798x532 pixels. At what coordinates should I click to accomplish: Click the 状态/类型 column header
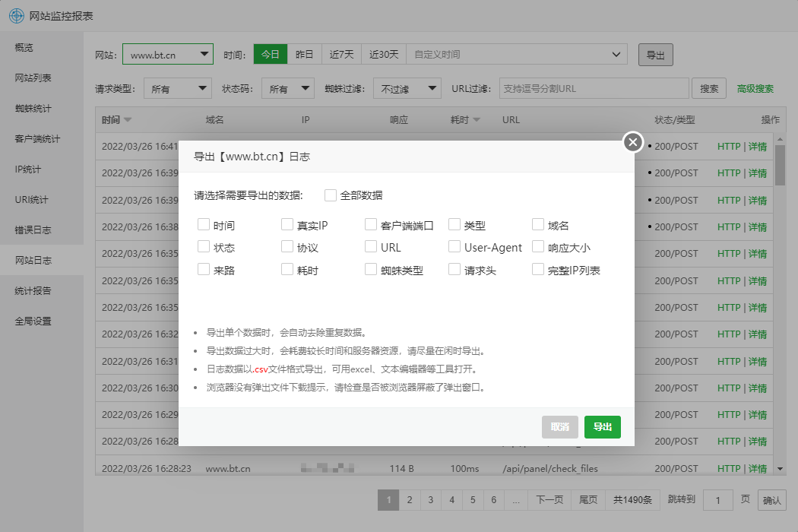click(x=675, y=120)
